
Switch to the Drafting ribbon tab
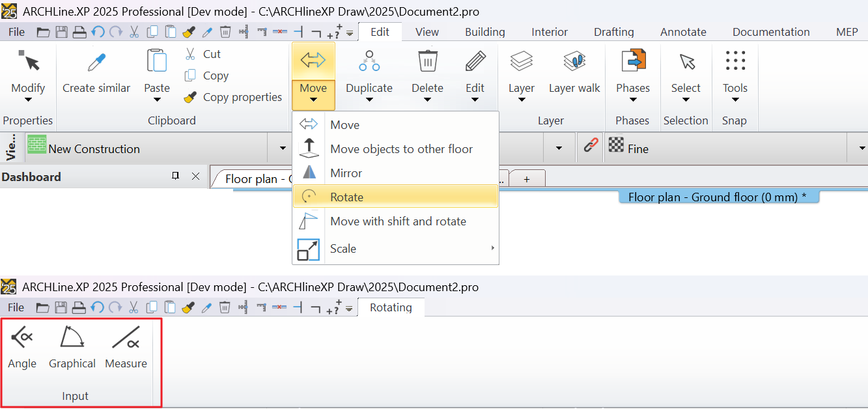[613, 32]
